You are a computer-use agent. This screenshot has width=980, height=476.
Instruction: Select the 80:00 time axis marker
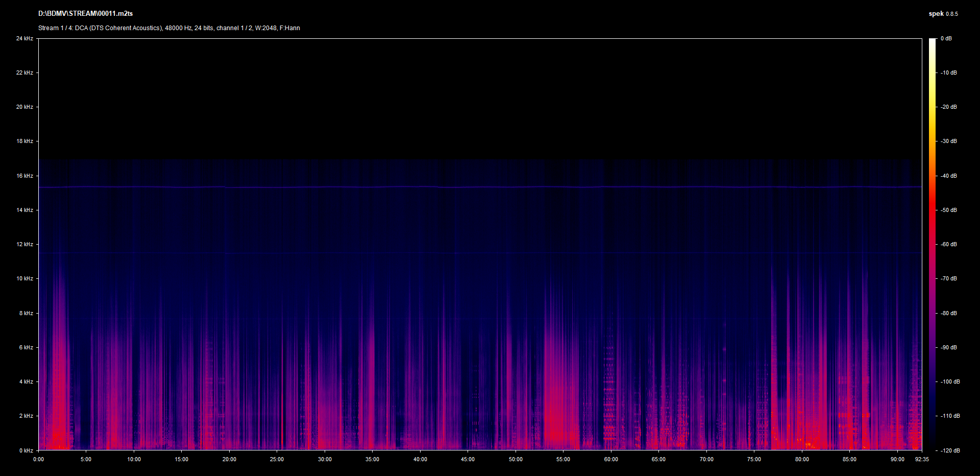tap(802, 459)
